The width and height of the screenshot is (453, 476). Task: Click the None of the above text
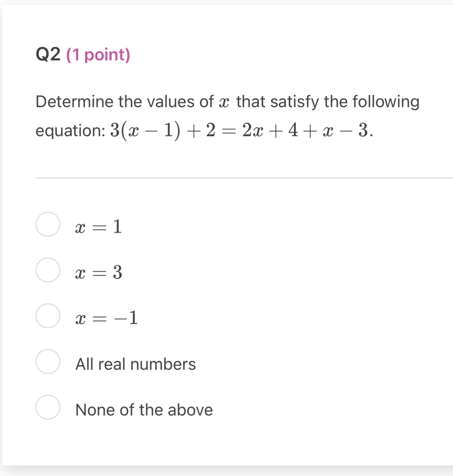144,409
